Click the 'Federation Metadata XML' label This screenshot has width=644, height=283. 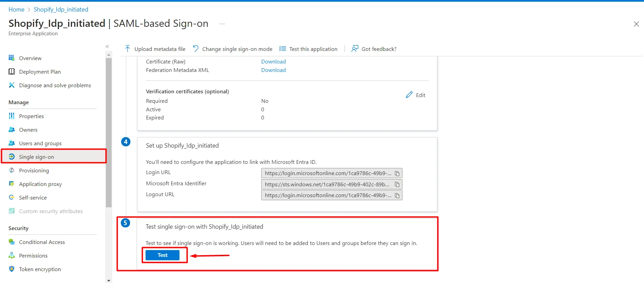click(177, 70)
